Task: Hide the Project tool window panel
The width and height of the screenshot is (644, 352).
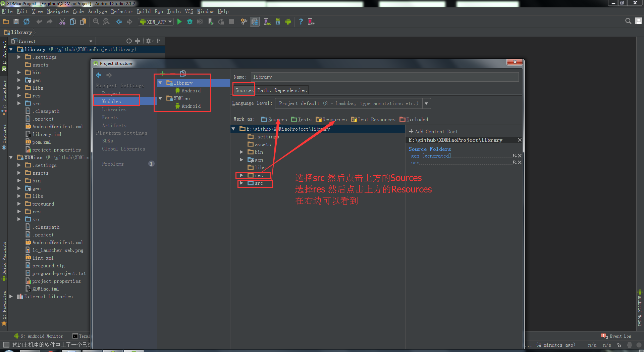Action: pyautogui.click(x=160, y=41)
